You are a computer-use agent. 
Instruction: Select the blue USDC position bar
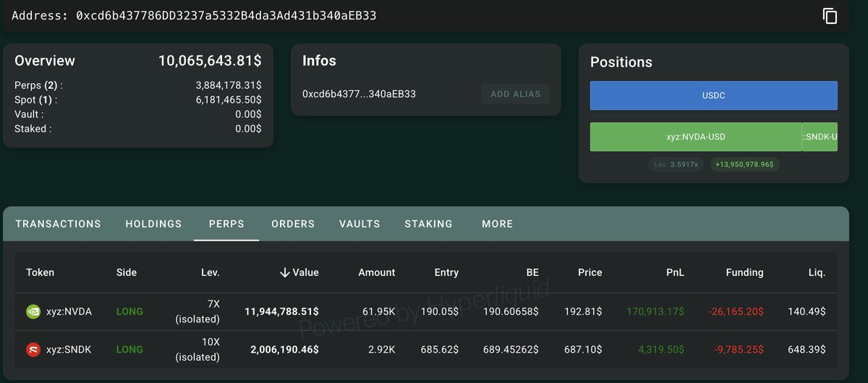click(713, 95)
